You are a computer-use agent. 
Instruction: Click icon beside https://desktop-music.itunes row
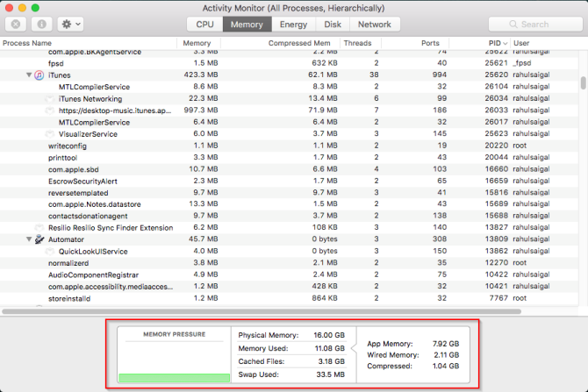pos(49,110)
